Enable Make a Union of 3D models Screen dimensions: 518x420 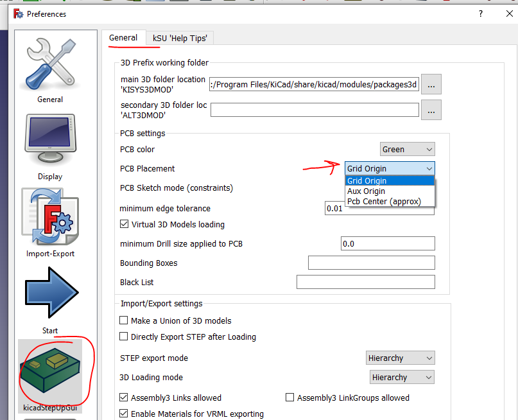pyautogui.click(x=123, y=320)
